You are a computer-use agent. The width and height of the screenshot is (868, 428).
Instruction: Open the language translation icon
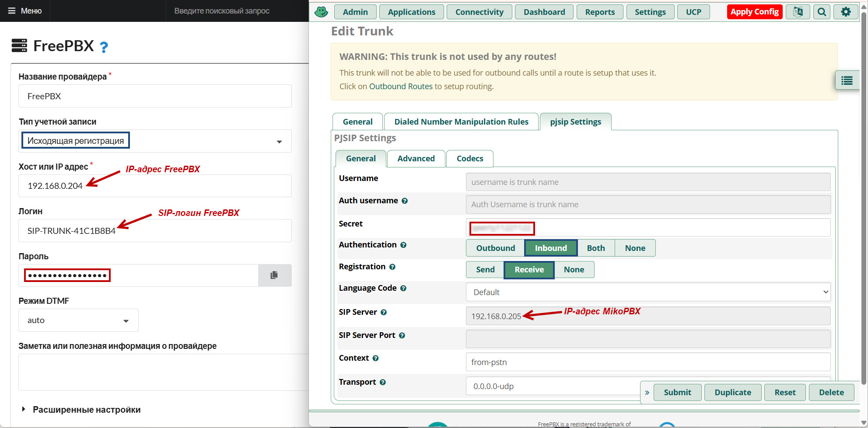point(798,12)
